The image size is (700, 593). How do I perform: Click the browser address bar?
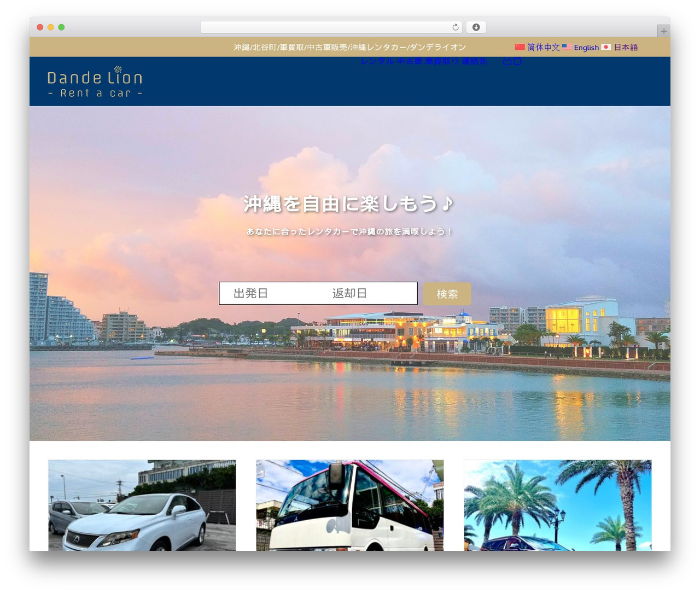[x=331, y=27]
